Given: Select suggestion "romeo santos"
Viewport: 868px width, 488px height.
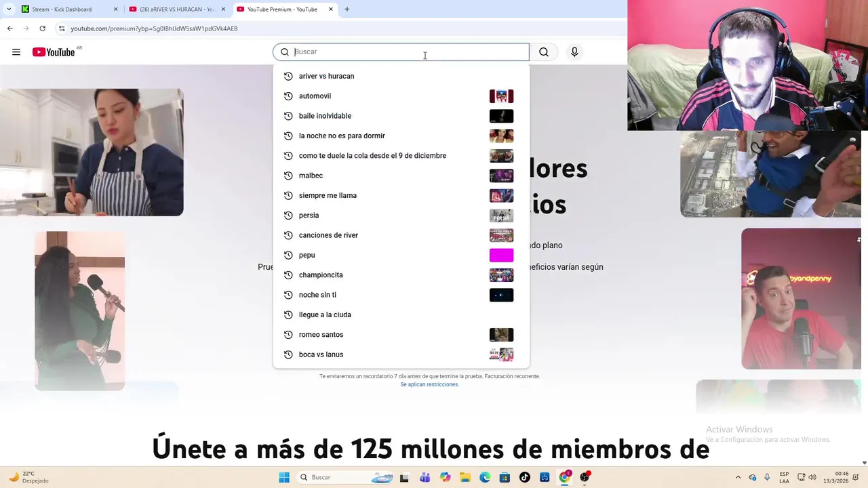Looking at the screenshot, I should coord(401,335).
